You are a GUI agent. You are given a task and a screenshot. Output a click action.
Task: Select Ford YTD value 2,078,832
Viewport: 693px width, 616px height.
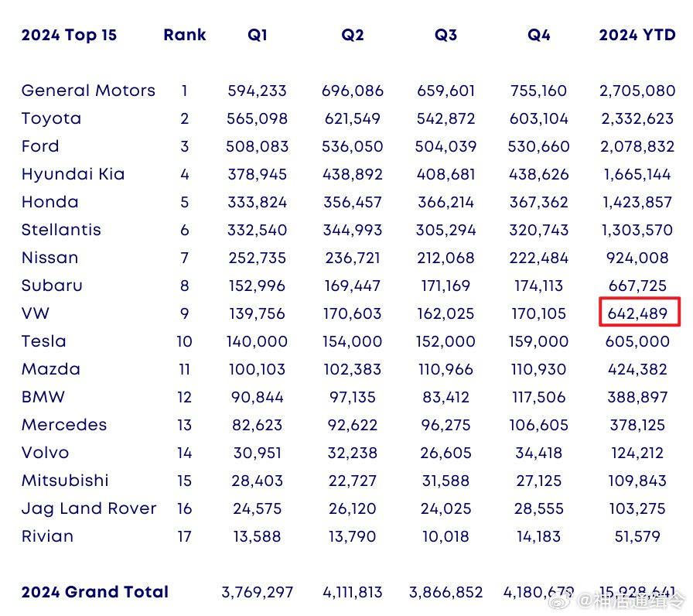[637, 147]
